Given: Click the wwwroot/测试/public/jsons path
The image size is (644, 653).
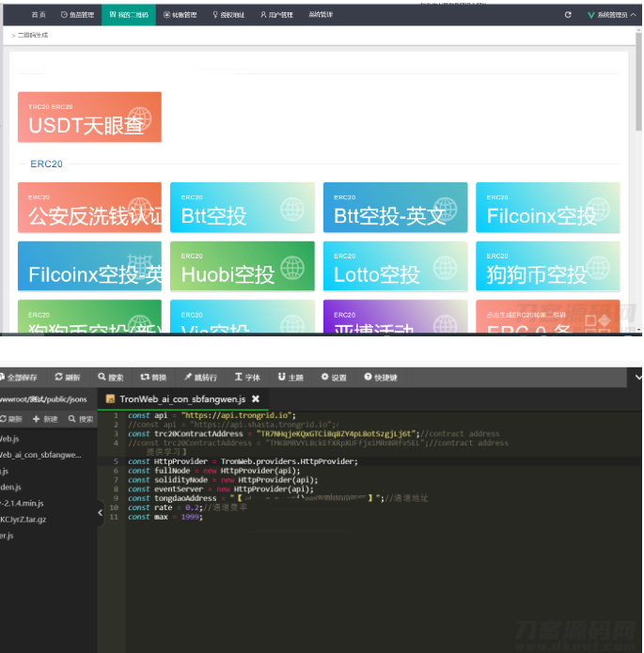Looking at the screenshot, I should (x=43, y=399).
